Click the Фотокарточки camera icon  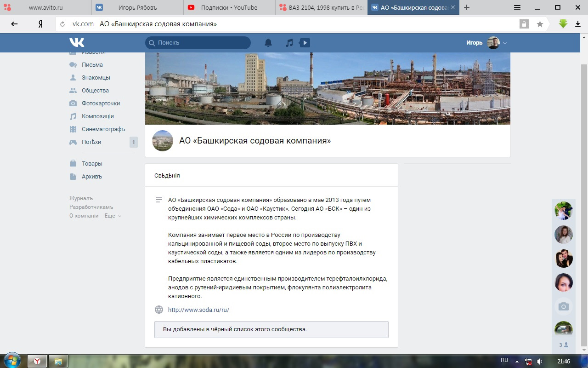[x=73, y=103]
